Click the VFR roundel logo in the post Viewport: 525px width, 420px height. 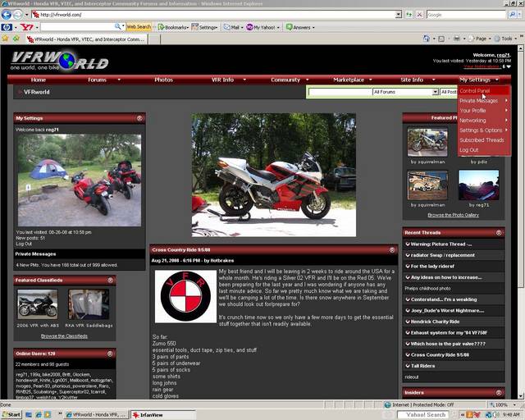[x=185, y=296]
